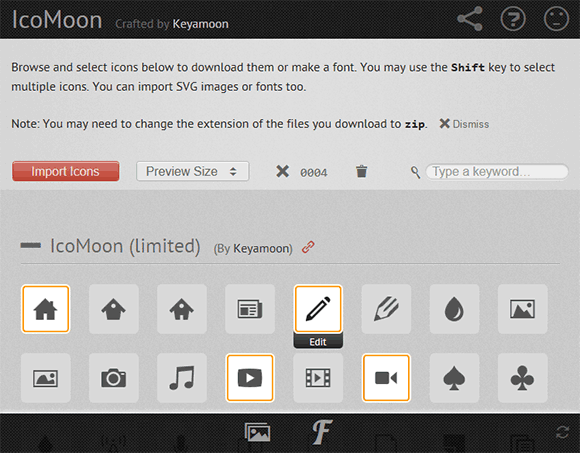
Task: Select the music notes icon
Action: point(182,378)
